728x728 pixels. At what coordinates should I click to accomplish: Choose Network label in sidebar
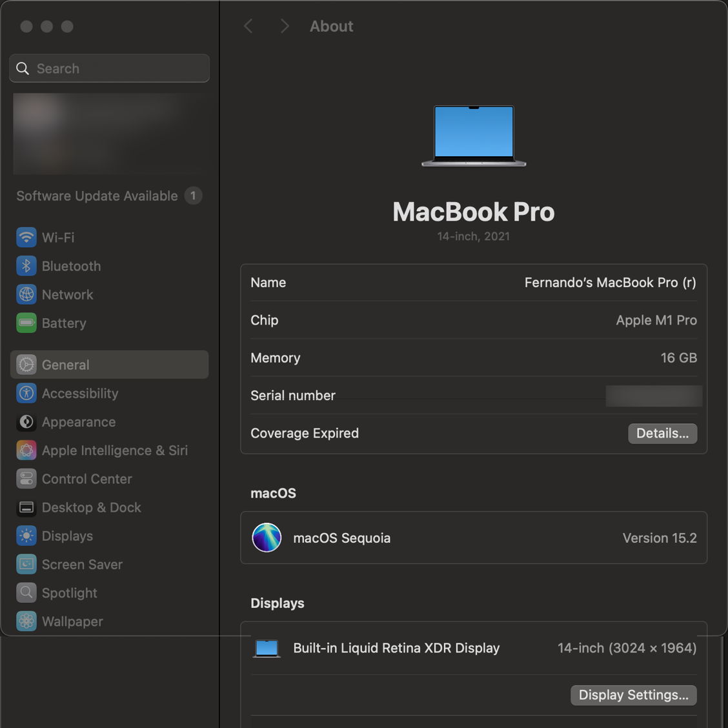(x=67, y=294)
